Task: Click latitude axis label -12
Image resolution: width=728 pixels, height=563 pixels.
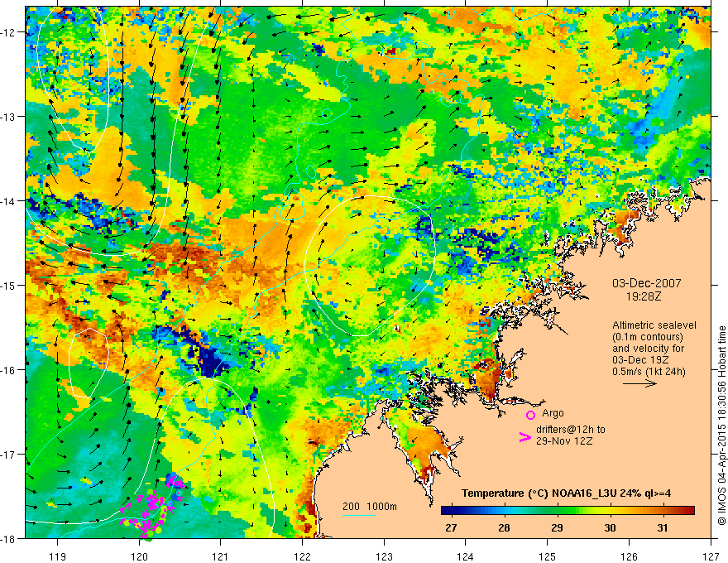Action: coord(8,32)
